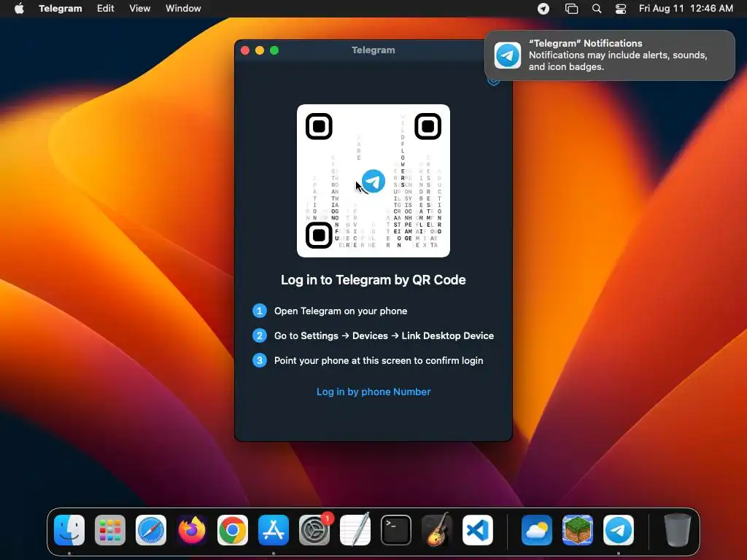Image resolution: width=747 pixels, height=560 pixels.
Task: Open System Settings from the dock
Action: (314, 530)
